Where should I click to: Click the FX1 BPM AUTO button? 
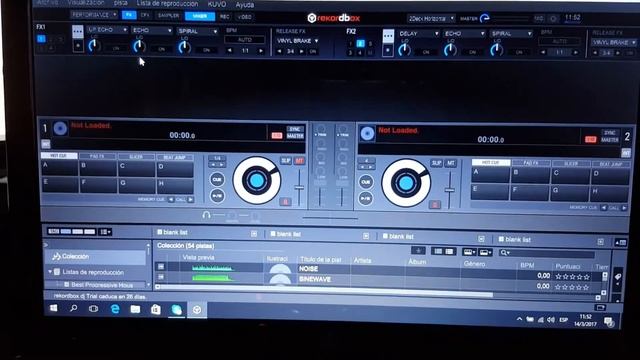click(x=245, y=40)
